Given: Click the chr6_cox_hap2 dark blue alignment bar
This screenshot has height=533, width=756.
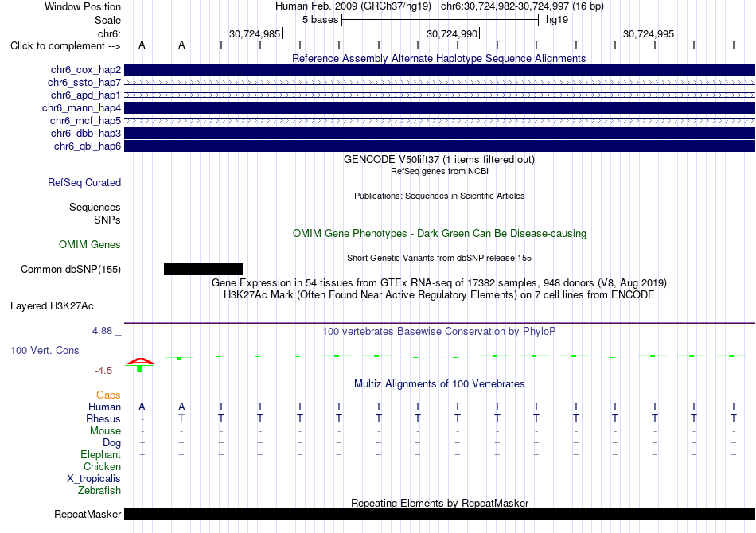Looking at the screenshot, I should (439, 69).
